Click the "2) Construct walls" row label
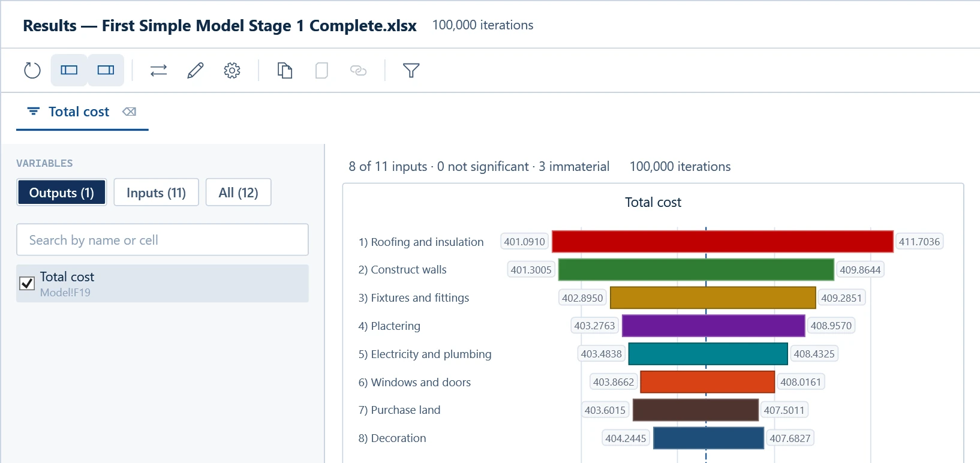Screen dimensions: 980x463 point(402,270)
